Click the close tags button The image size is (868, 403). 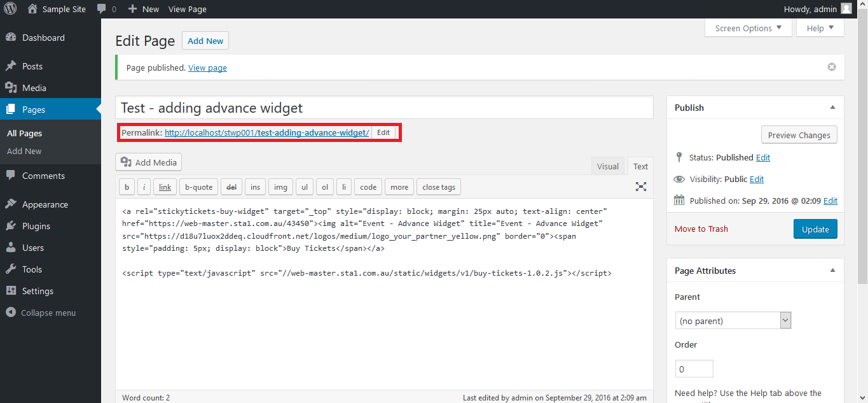tap(439, 187)
